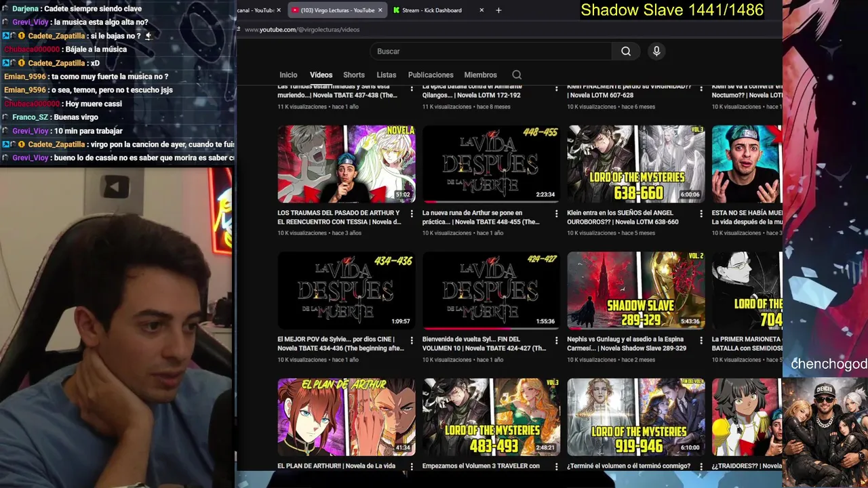This screenshot has height=488, width=868.
Task: Open the channel search magnifier next to Miembros
Action: pos(517,75)
